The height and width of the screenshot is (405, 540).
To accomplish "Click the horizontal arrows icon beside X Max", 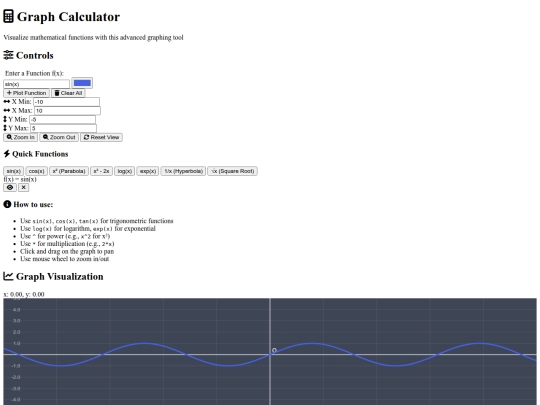I will pos(7,110).
